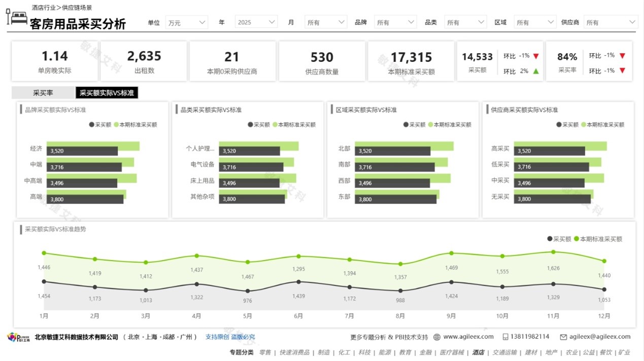Go to the 零售 topic category link
The width and height of the screenshot is (644, 361).
pos(265,352)
